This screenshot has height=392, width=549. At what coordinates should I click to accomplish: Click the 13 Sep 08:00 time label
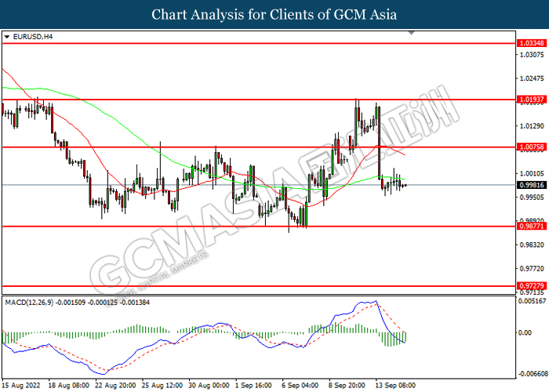[x=395, y=386]
